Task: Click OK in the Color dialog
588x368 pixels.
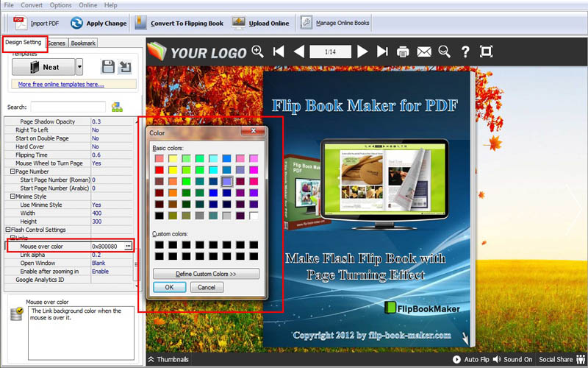Action: 170,287
